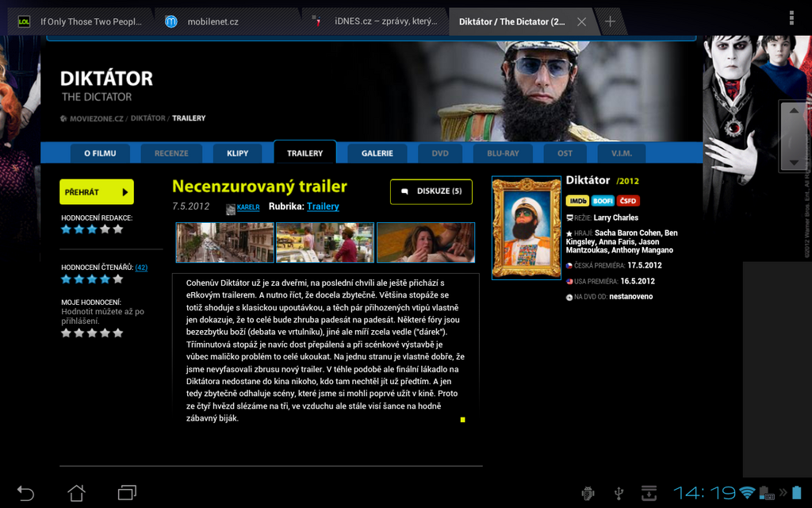Tap the download notification icon
This screenshot has width=812, height=508.
click(x=649, y=493)
